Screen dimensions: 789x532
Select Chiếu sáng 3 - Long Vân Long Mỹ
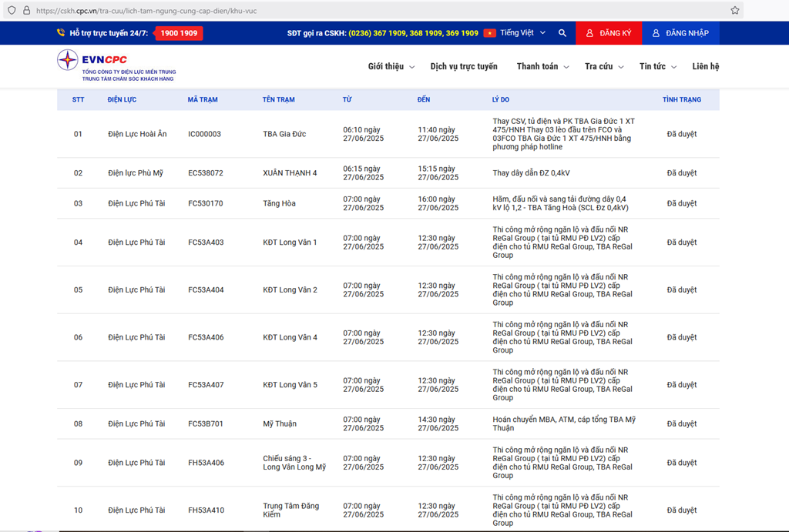pyautogui.click(x=294, y=463)
